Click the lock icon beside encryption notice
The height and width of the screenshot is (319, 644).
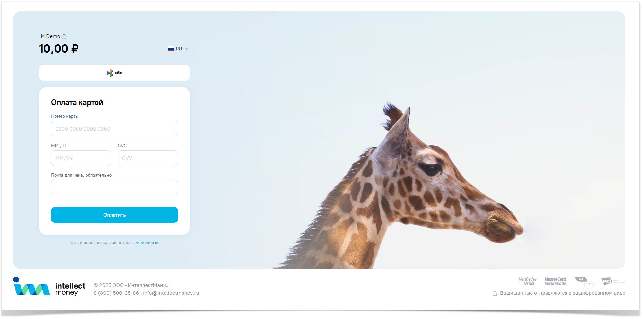pyautogui.click(x=495, y=293)
